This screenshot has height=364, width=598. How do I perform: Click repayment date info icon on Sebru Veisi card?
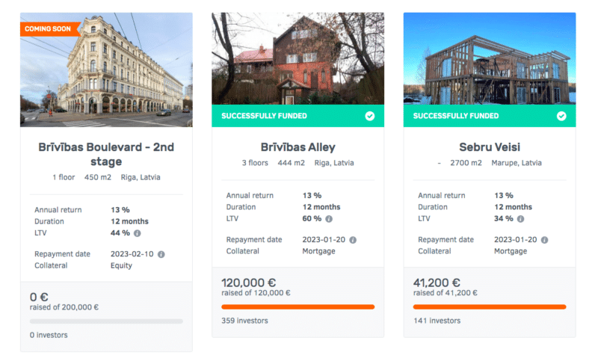pos(544,240)
